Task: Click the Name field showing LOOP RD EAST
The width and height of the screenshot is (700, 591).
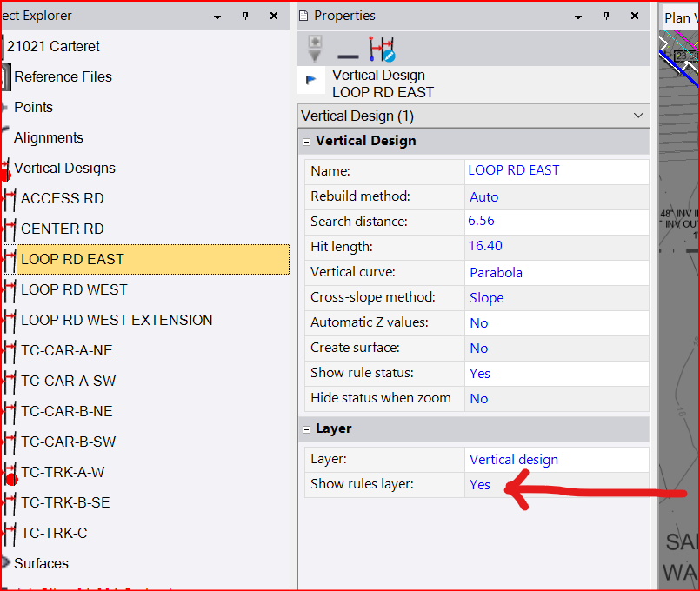Action: click(x=513, y=170)
